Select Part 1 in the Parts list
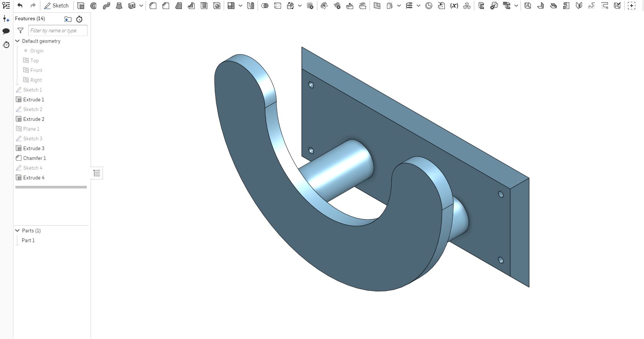 28,240
